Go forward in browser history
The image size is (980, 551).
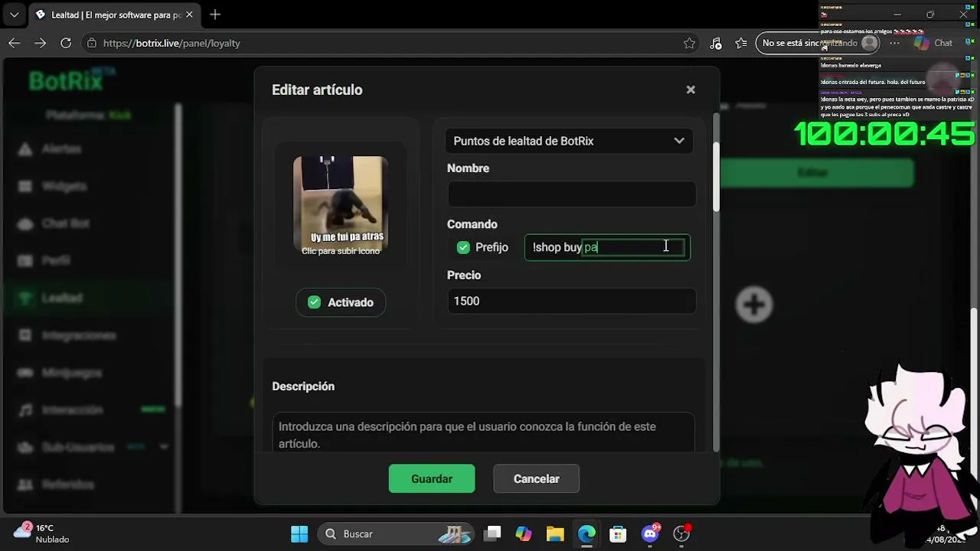coord(41,43)
